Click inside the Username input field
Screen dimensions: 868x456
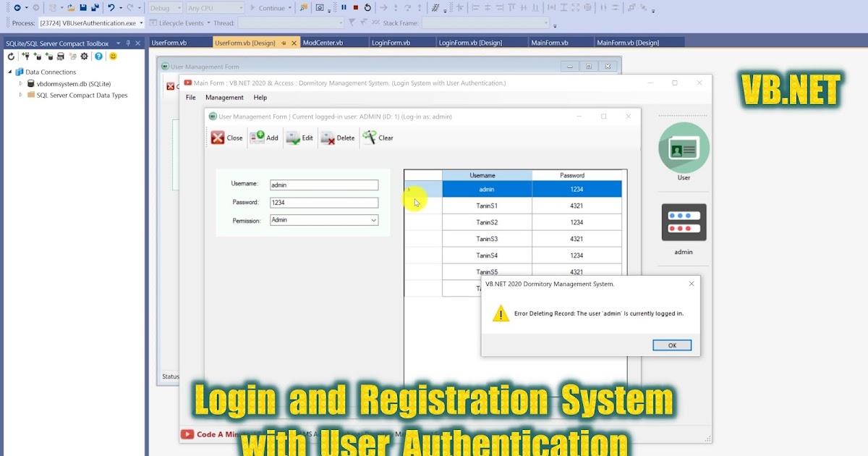(x=323, y=185)
